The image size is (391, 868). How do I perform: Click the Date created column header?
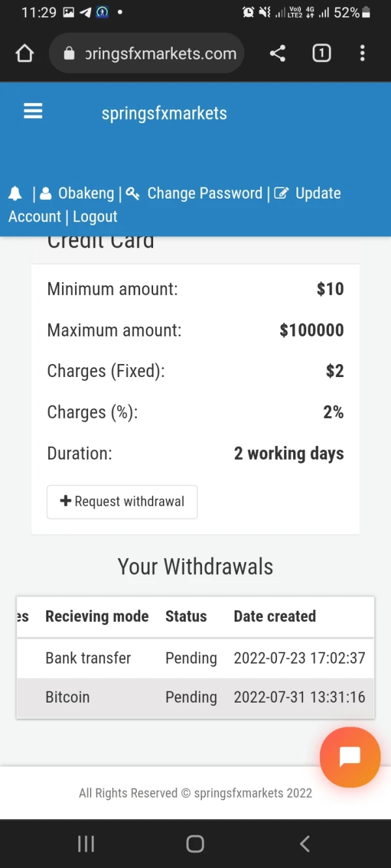click(x=274, y=616)
